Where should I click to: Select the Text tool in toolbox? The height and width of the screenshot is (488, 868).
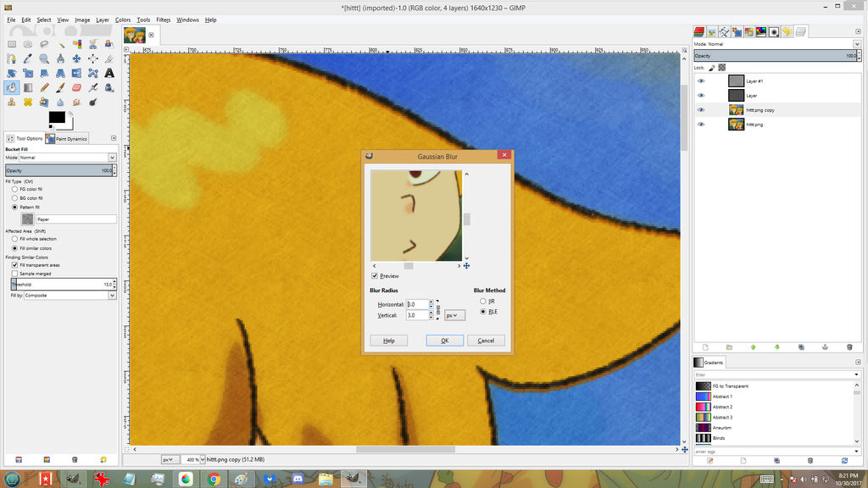pyautogui.click(x=109, y=73)
